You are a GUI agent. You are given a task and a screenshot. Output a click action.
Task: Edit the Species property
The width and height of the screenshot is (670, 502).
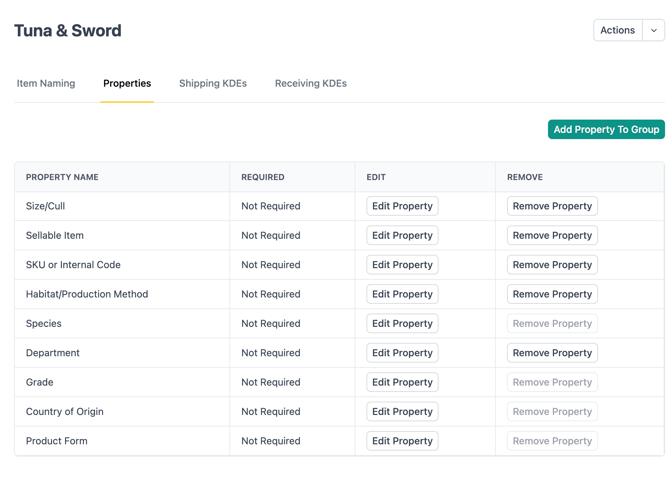pos(402,324)
